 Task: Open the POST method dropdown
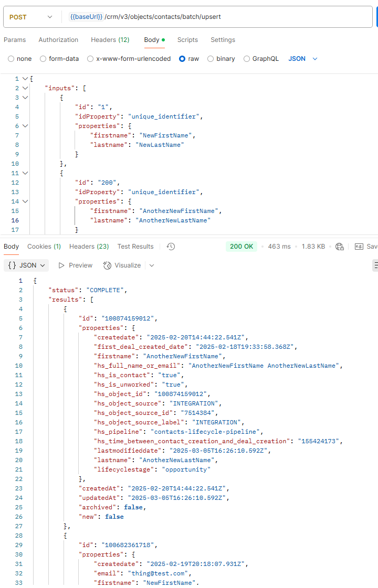tap(31, 17)
